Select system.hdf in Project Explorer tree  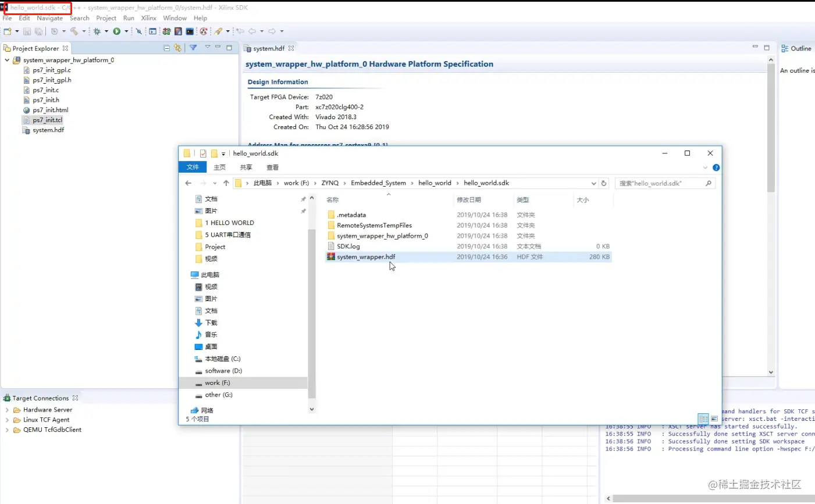48,130
